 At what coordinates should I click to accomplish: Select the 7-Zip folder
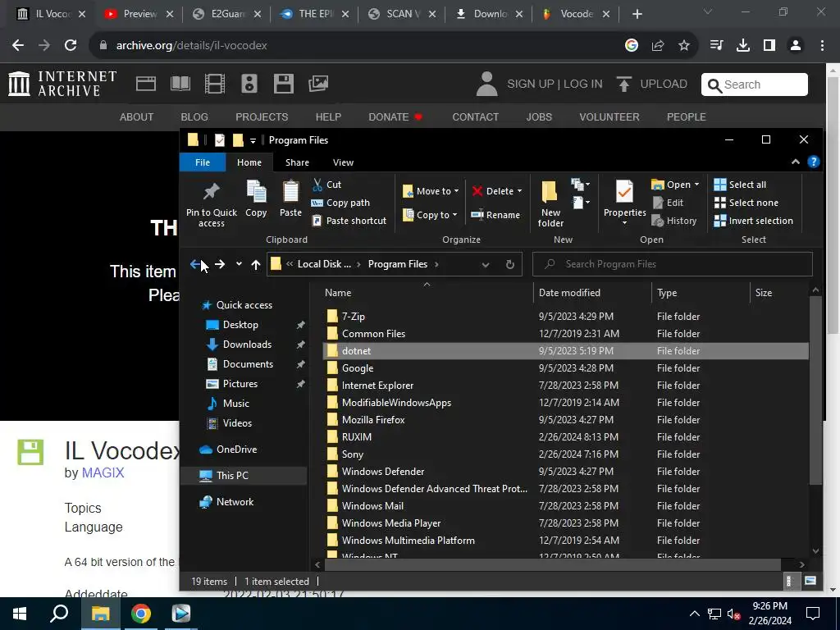pyautogui.click(x=354, y=317)
